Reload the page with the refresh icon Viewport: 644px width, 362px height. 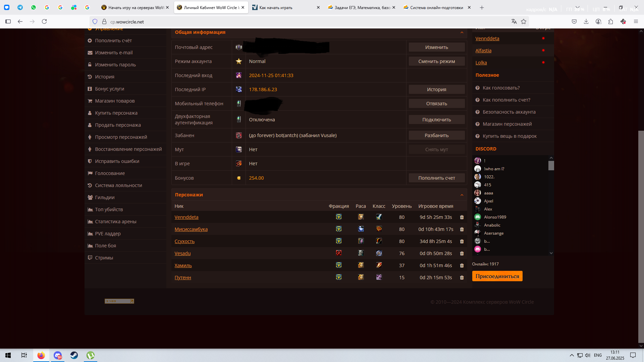click(x=44, y=22)
